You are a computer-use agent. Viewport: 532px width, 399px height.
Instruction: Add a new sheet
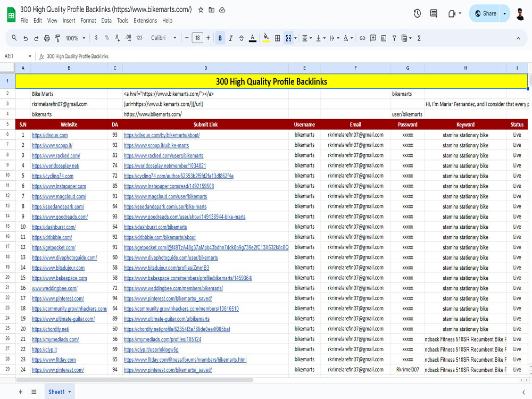pyautogui.click(x=21, y=392)
